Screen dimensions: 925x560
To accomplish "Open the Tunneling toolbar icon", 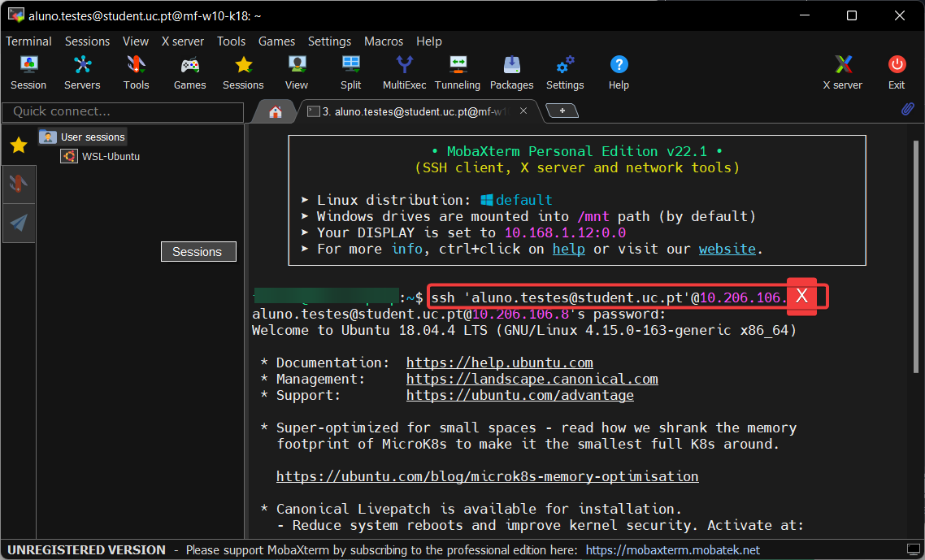I will pos(458,72).
